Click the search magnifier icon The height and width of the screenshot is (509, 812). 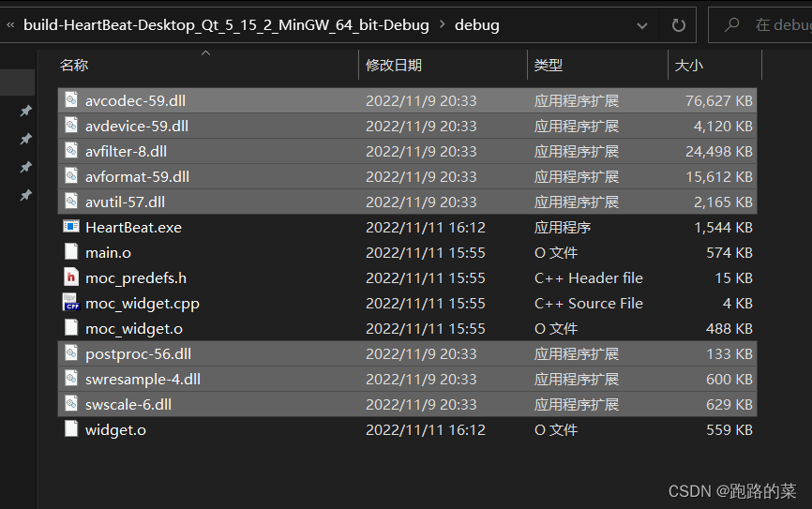pyautogui.click(x=731, y=24)
